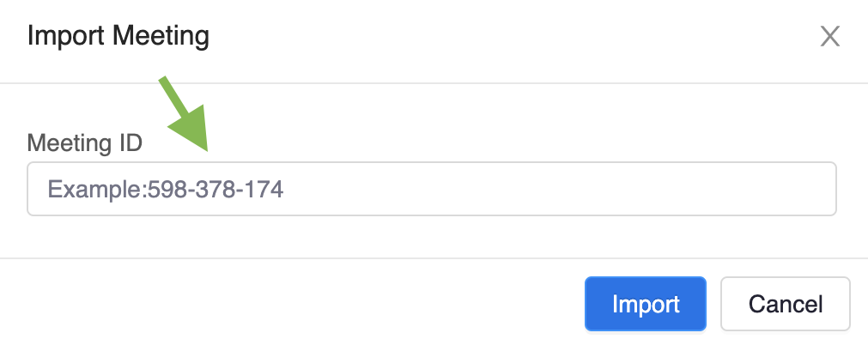This screenshot has width=868, height=339.
Task: Click the green arrow annotation
Action: click(x=185, y=114)
